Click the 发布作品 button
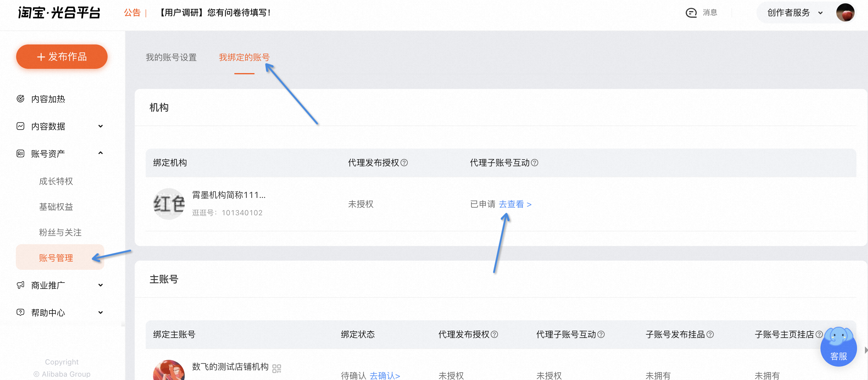The height and width of the screenshot is (380, 868). (x=62, y=57)
